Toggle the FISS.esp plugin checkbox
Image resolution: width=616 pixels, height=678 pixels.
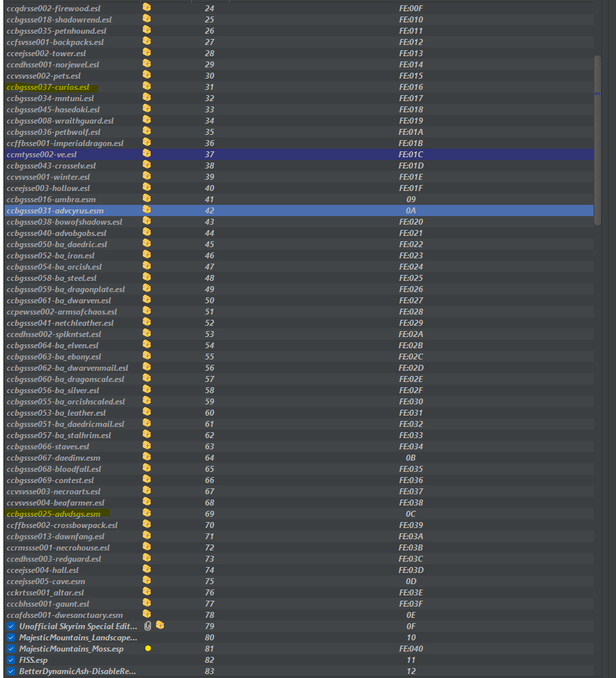[x=11, y=660]
